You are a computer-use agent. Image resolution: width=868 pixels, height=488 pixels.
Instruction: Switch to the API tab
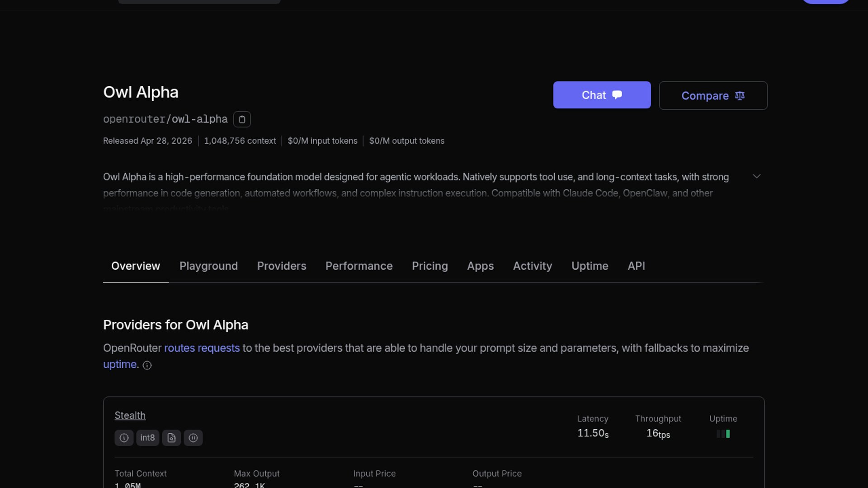pyautogui.click(x=636, y=266)
